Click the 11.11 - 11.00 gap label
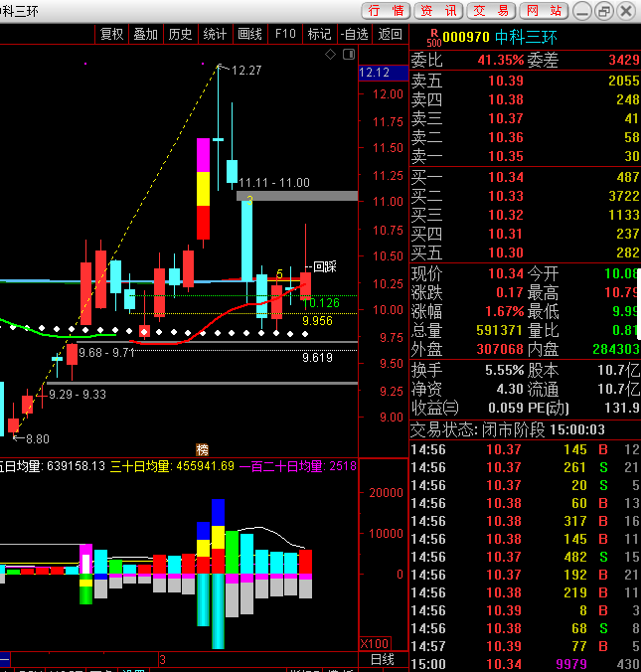The width and height of the screenshot is (641, 672). 274,183
